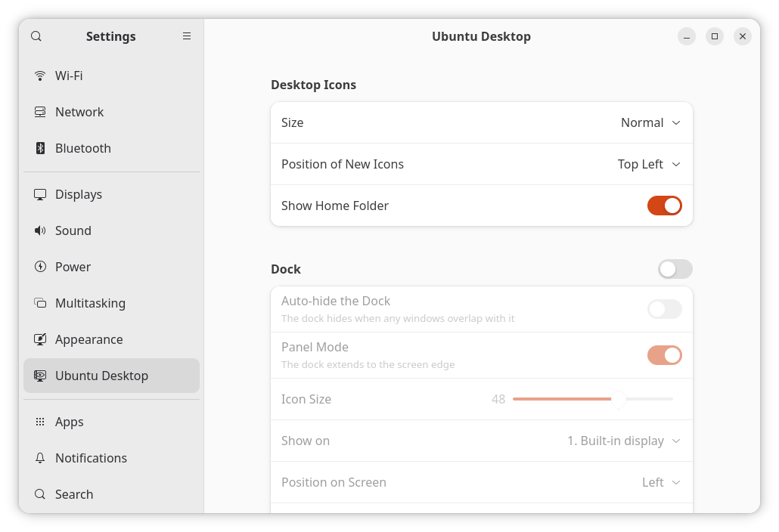Open the Apps settings section

pyautogui.click(x=69, y=422)
